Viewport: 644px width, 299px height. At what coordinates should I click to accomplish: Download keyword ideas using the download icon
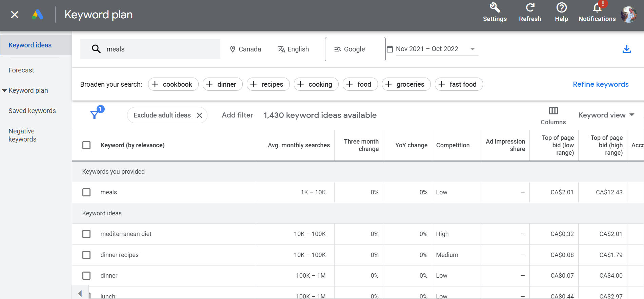click(x=626, y=49)
